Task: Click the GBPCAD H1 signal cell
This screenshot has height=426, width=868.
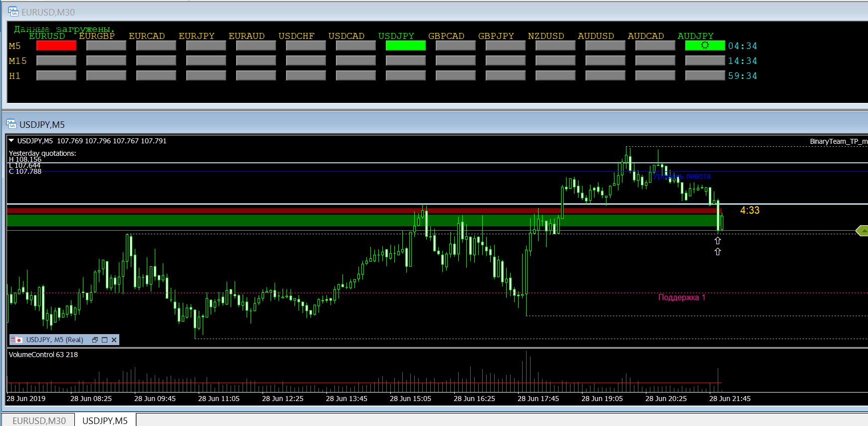Action: [456, 76]
